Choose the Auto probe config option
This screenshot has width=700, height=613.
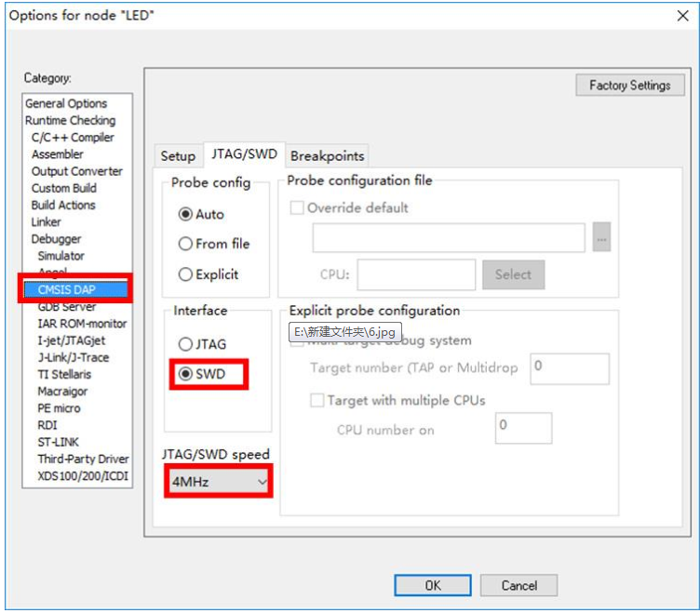coord(185,214)
